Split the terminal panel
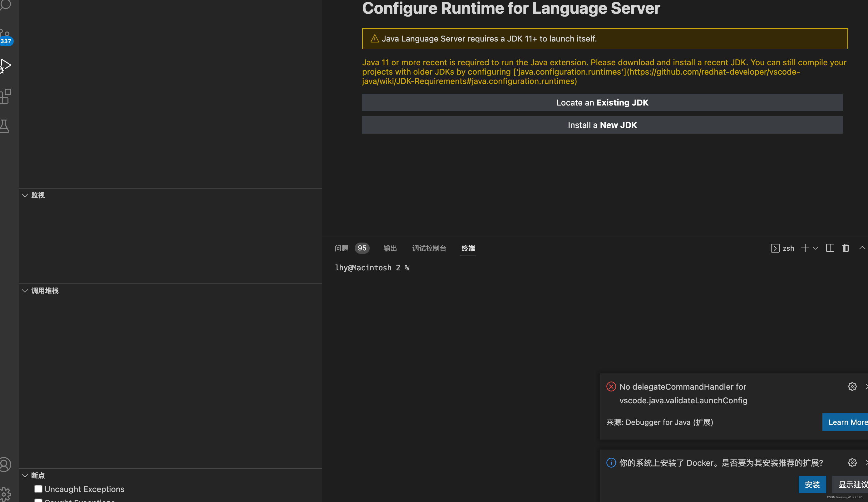 830,248
